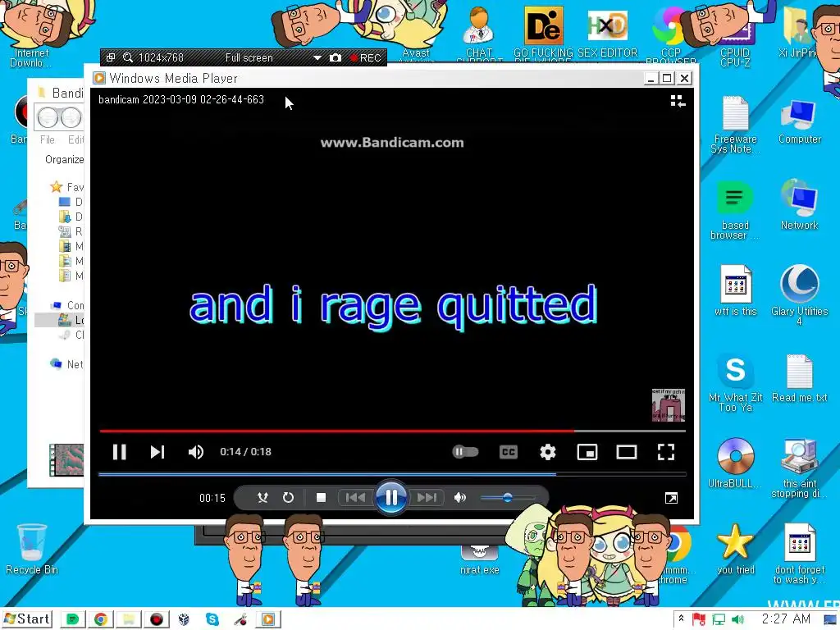
Task: Mute Windows Media Player volume
Action: pos(460,498)
